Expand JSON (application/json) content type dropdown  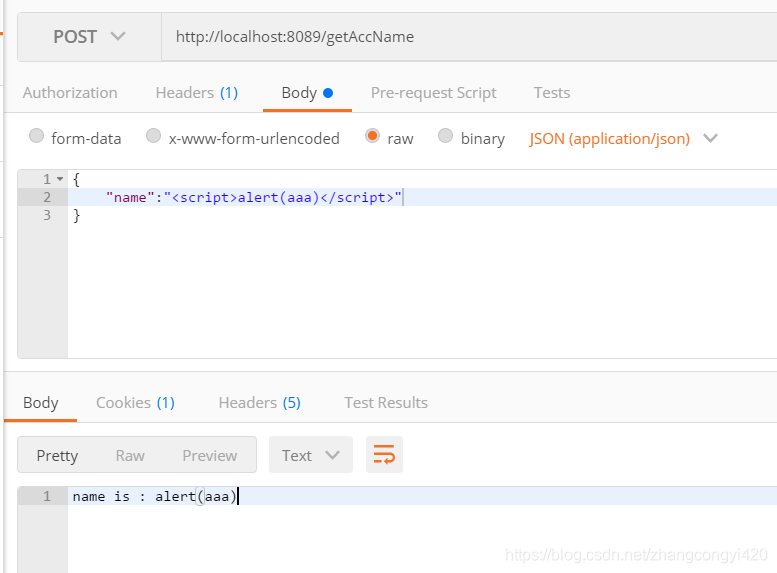(623, 138)
